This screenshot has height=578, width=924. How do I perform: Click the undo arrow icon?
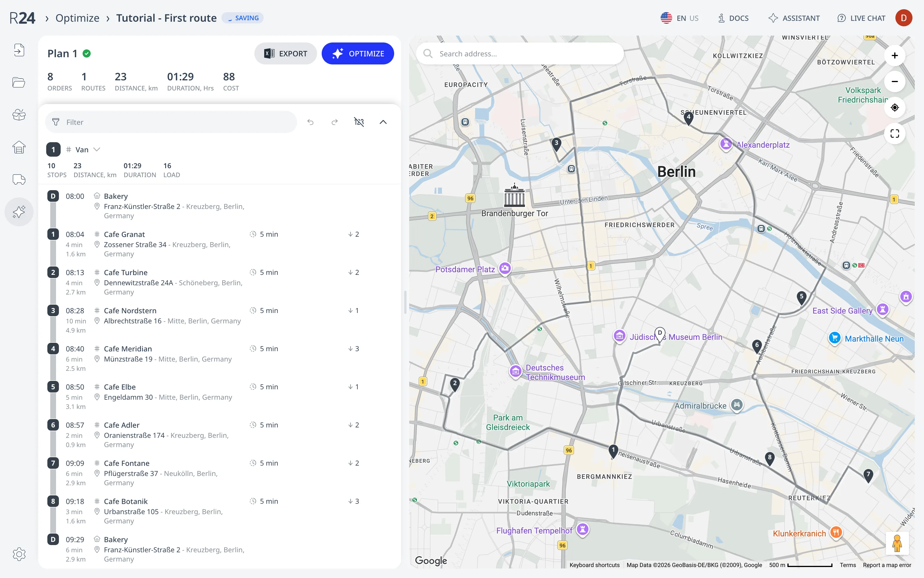pyautogui.click(x=310, y=122)
